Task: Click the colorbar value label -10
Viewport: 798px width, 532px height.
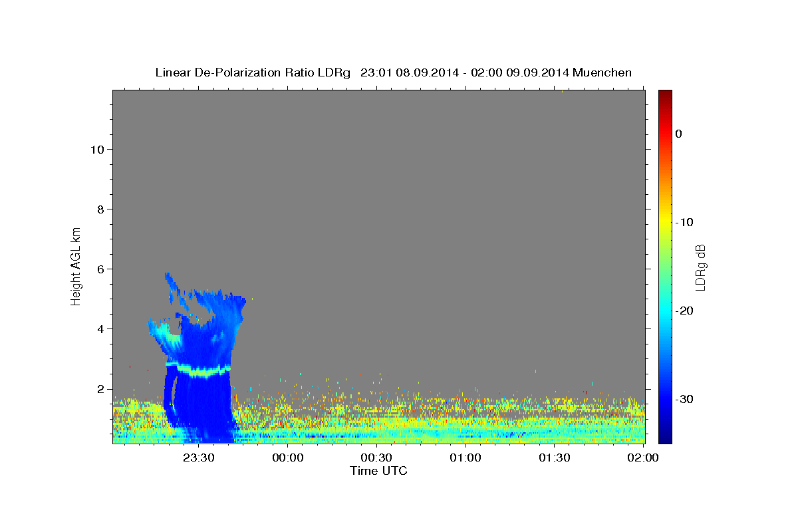Action: coord(684,222)
